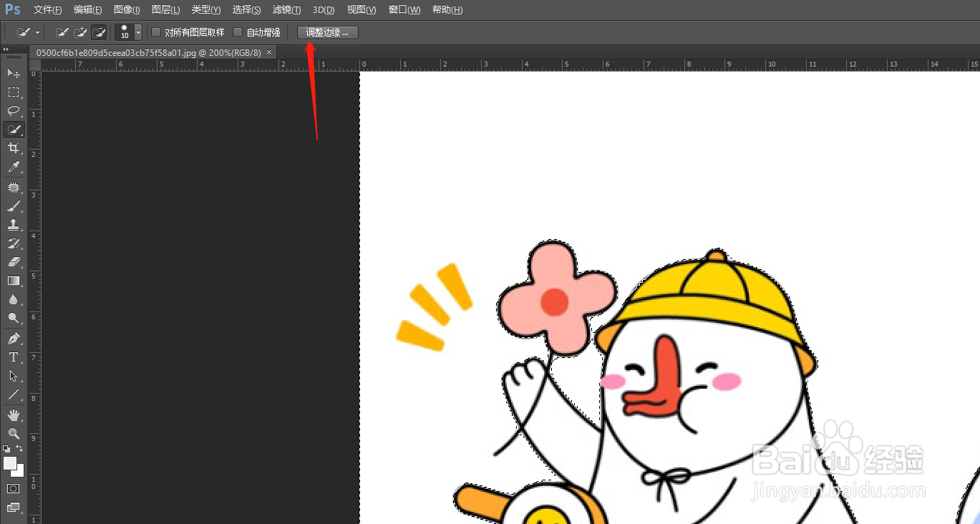Open the 视图(V) menu
Screen dimensions: 980x524
(x=362, y=10)
